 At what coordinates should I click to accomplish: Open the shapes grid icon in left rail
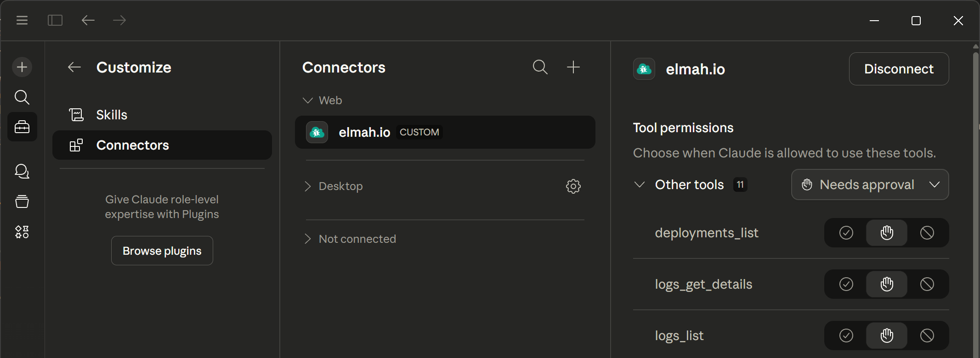22,232
